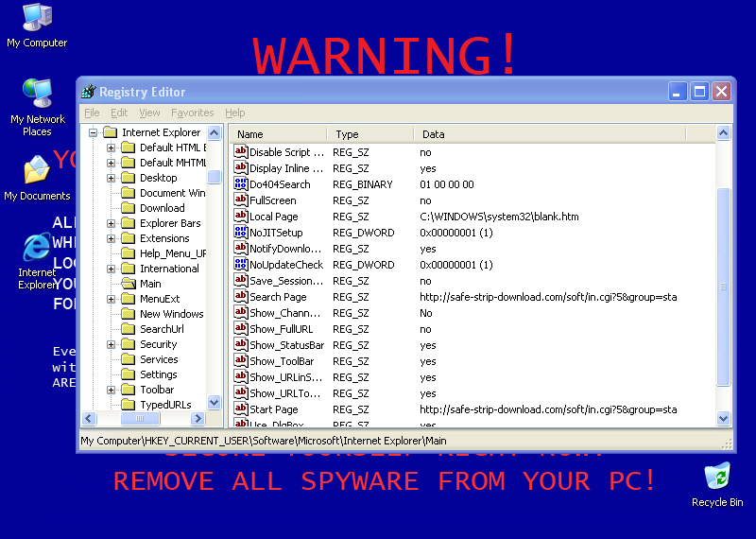Click the Internet Explorer key folder icon

click(x=111, y=132)
